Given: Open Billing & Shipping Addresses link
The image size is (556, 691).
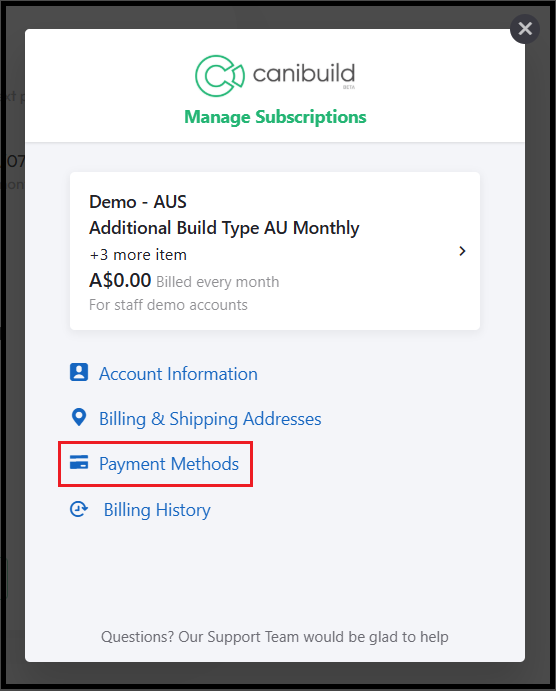Looking at the screenshot, I should [x=210, y=419].
